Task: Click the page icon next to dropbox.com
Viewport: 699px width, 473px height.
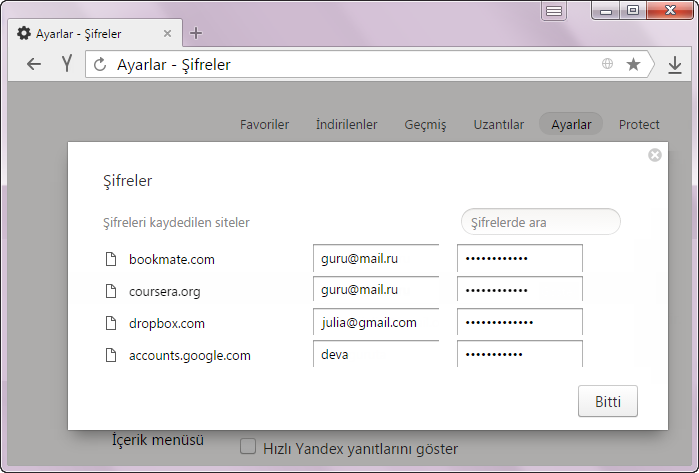Action: [111, 323]
